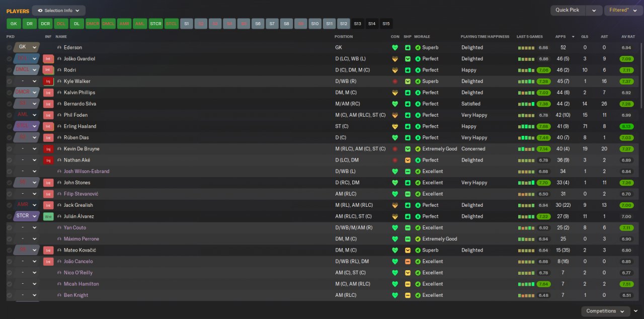
Task: Click Ben Knight's yellow sharpness icon
Action: point(408,295)
